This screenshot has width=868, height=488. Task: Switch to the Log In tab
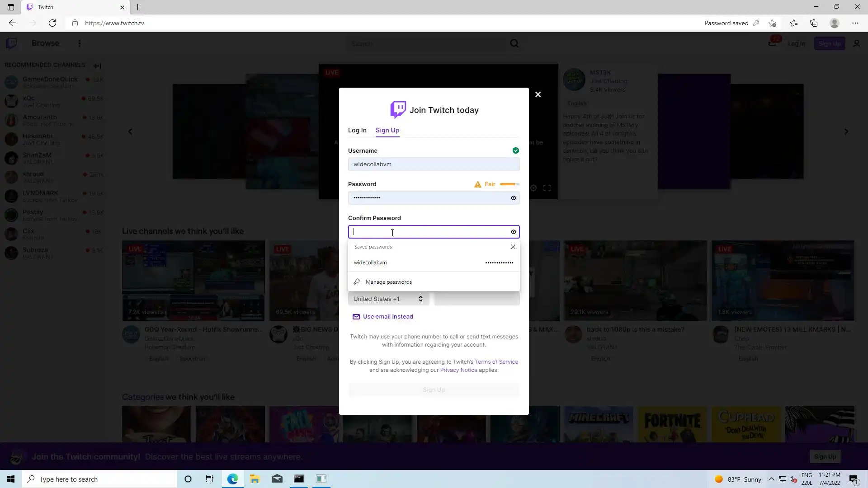pos(357,130)
